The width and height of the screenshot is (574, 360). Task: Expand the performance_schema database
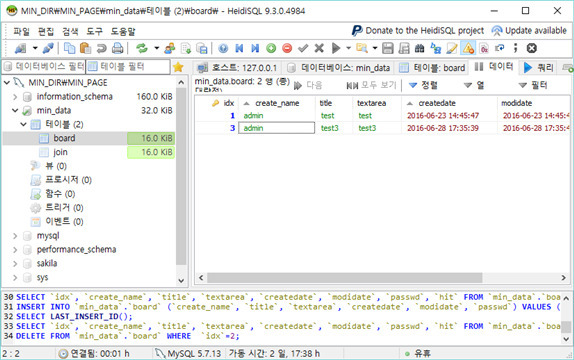pyautogui.click(x=15, y=250)
